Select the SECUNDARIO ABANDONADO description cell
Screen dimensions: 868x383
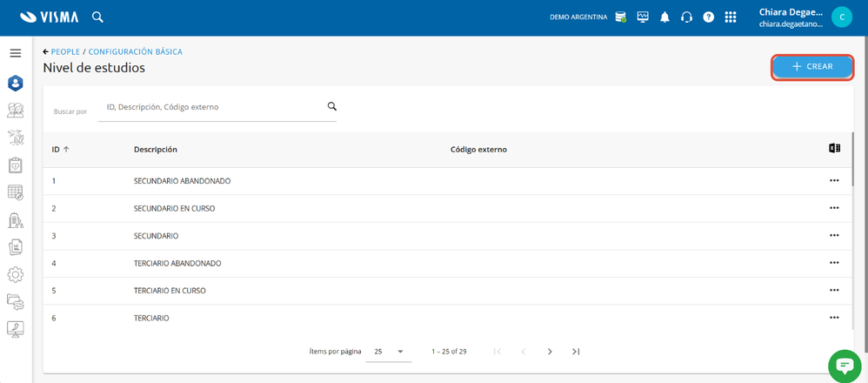182,181
